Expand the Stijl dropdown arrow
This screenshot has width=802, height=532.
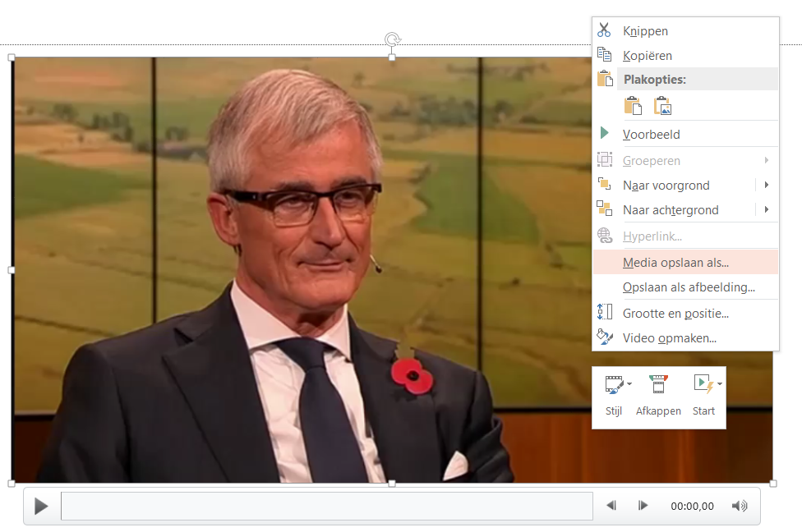tap(629, 383)
